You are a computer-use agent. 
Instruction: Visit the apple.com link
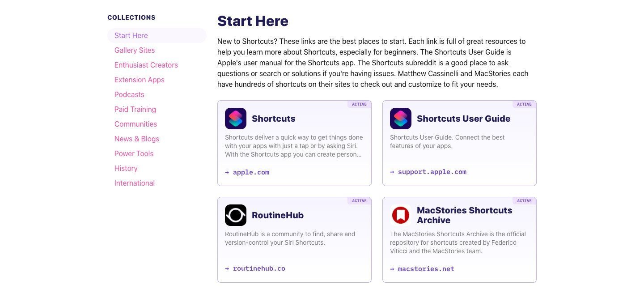[251, 172]
